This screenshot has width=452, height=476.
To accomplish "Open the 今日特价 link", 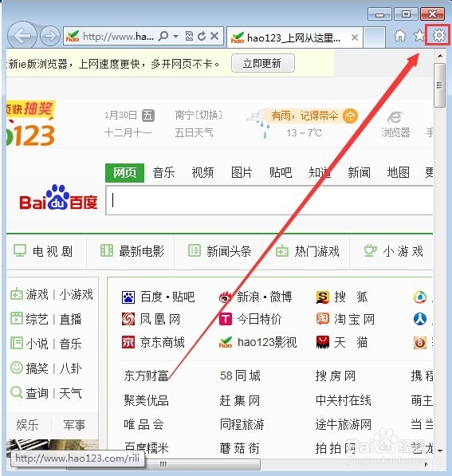I will pos(259,320).
